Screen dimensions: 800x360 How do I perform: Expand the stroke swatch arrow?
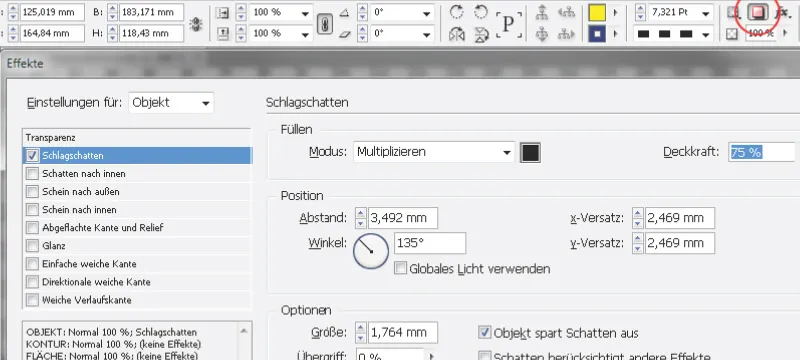[x=615, y=34]
